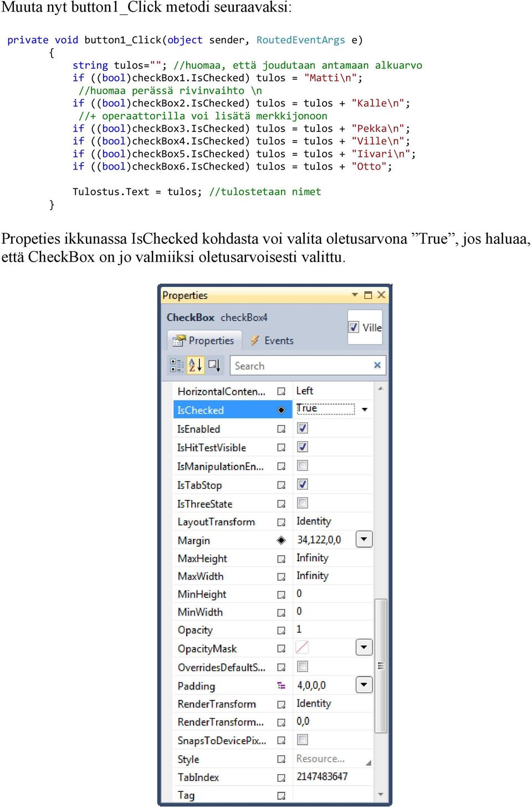Open the Padding value dropdown
This screenshot has width=532, height=809.
364,685
